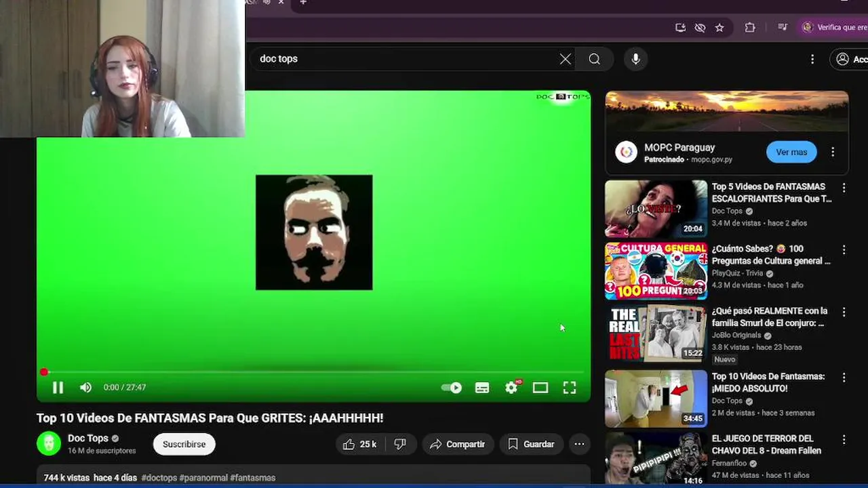Screen dimensions: 868x488
Task: Switch to theater mode
Action: point(540,388)
